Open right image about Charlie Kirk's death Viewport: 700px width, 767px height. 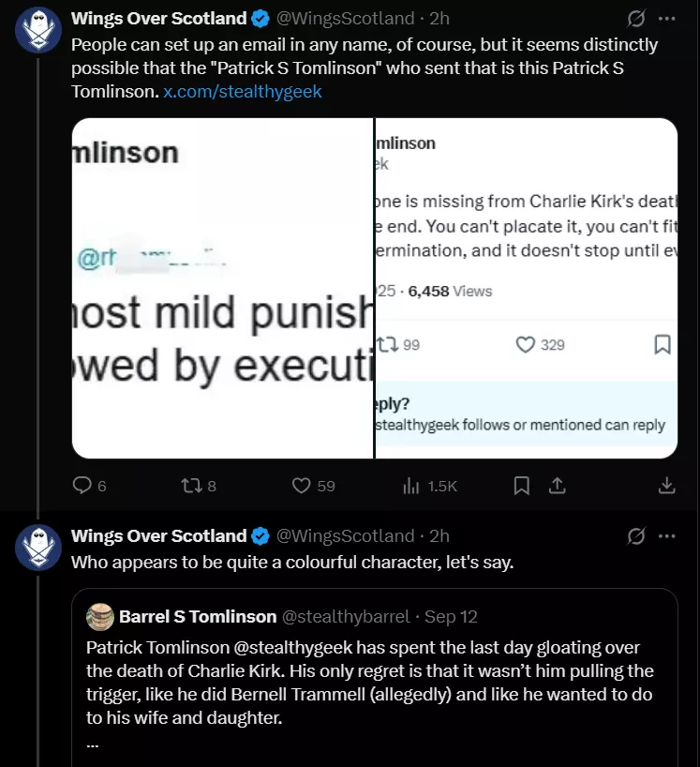click(x=527, y=288)
